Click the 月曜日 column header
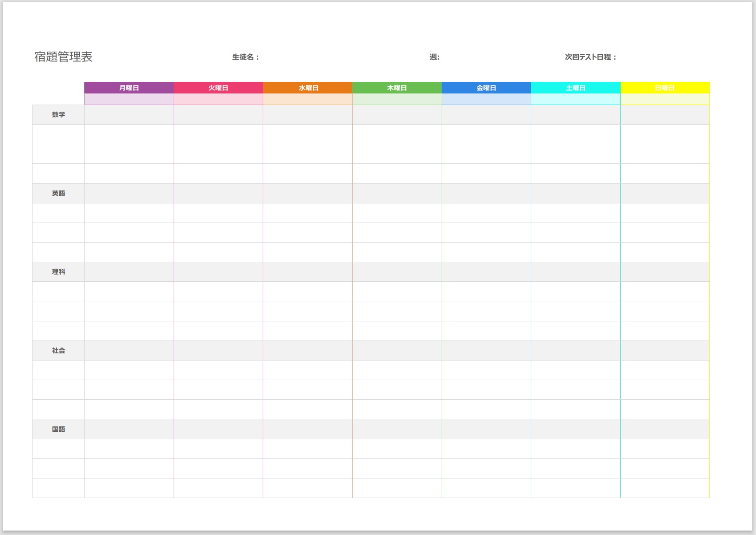Screen dimensions: 756x535 point(129,88)
